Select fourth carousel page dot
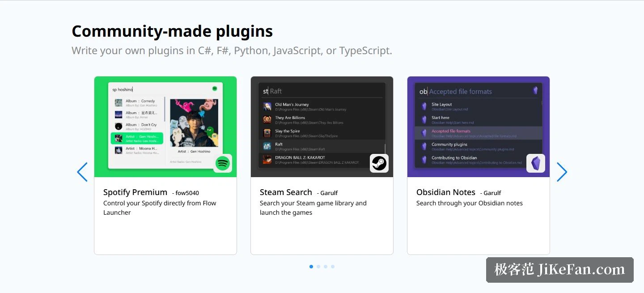Viewport: 644px width, 293px height. point(333,267)
